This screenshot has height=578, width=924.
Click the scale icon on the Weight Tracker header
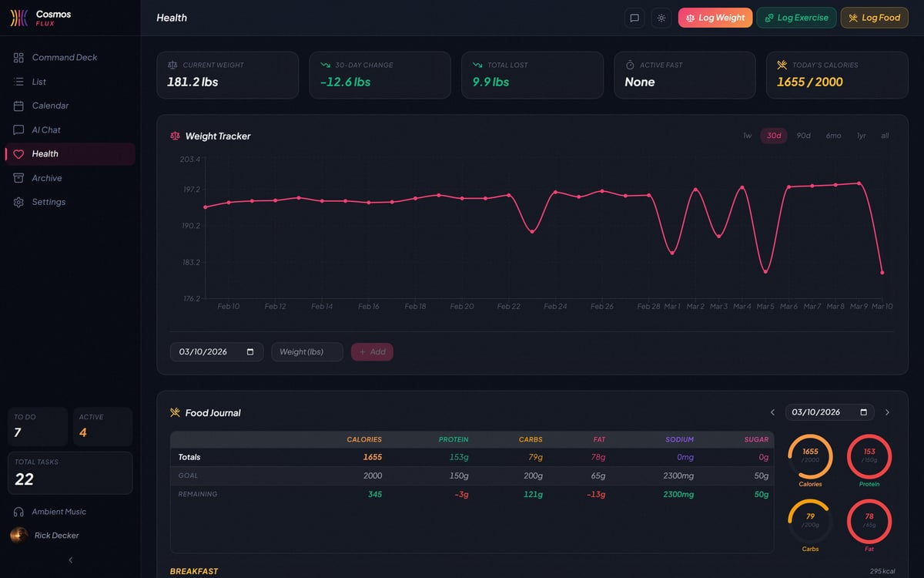click(172, 136)
